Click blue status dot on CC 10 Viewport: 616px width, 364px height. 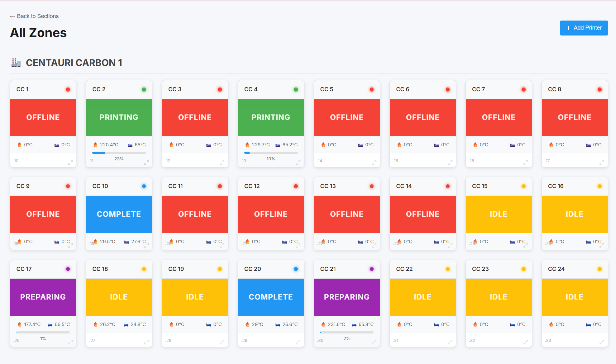[144, 186]
